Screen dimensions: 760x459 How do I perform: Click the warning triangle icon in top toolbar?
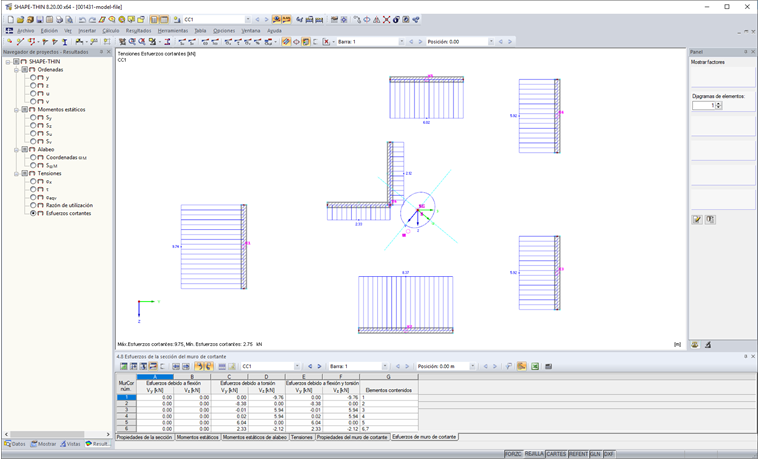tap(377, 19)
